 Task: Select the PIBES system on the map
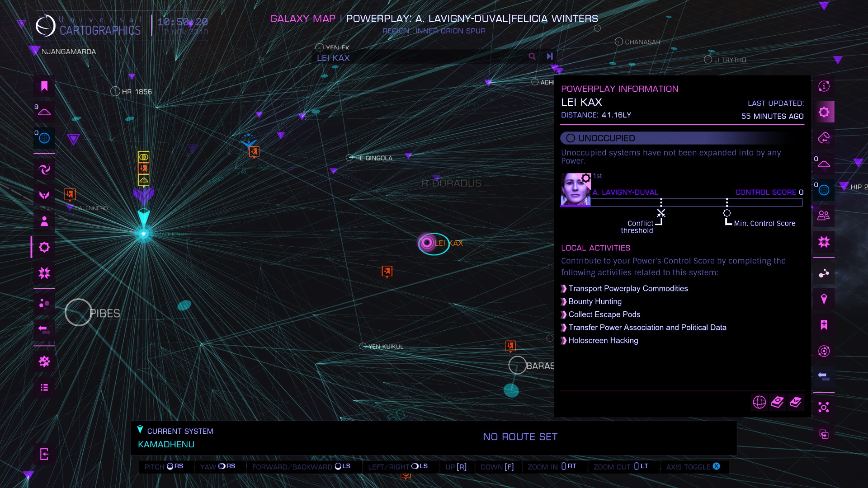(x=79, y=312)
